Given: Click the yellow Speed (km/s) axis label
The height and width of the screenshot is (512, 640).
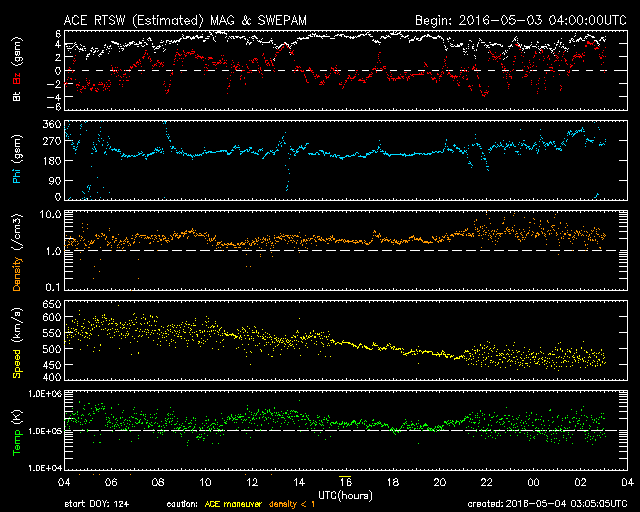Looking at the screenshot, I should 17,343.
